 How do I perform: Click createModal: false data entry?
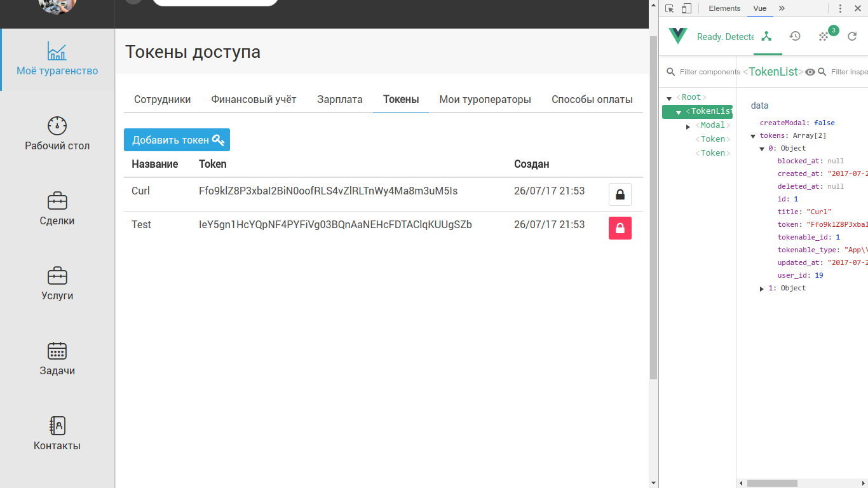(797, 123)
